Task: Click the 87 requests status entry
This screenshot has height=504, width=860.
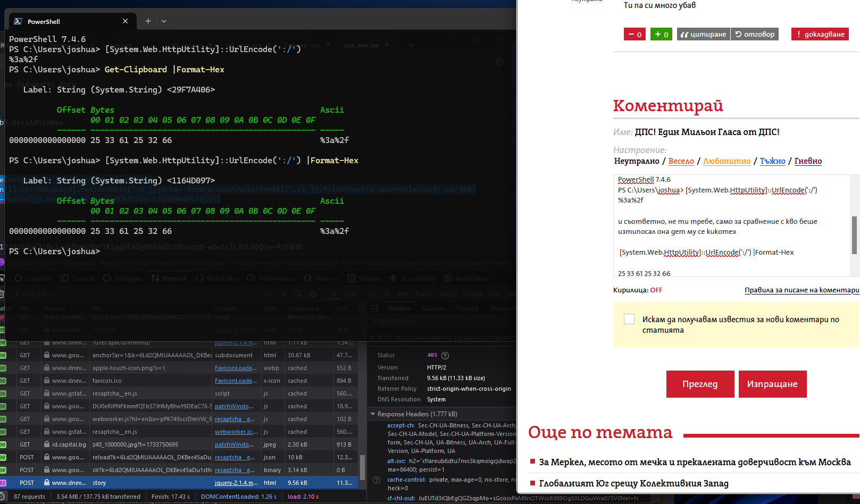Action: click(29, 497)
